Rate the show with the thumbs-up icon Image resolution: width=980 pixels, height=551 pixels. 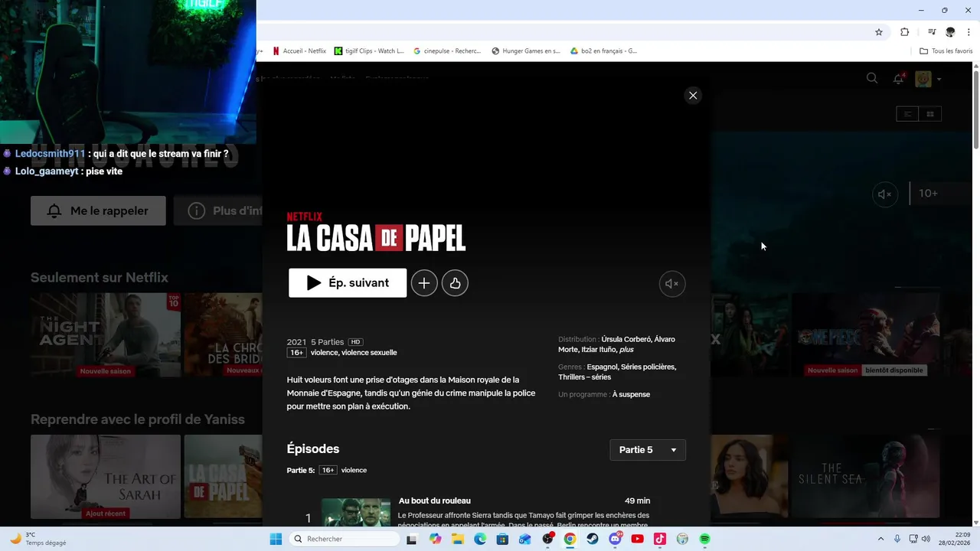(x=455, y=283)
